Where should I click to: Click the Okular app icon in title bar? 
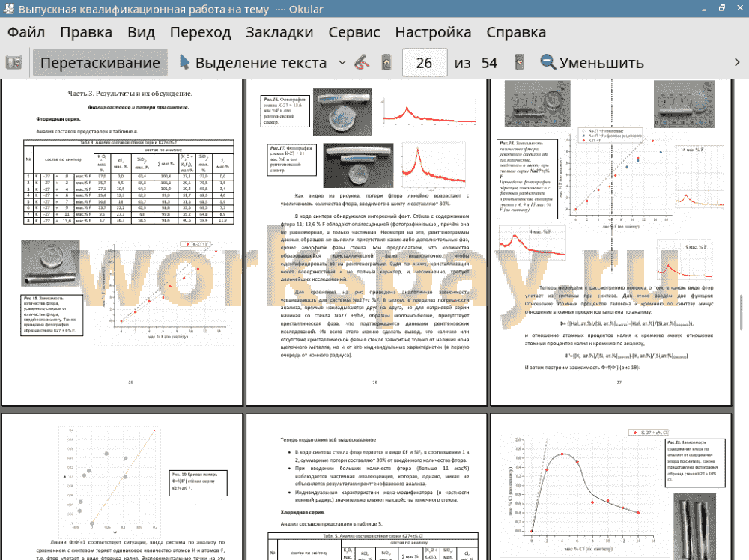pos(8,9)
